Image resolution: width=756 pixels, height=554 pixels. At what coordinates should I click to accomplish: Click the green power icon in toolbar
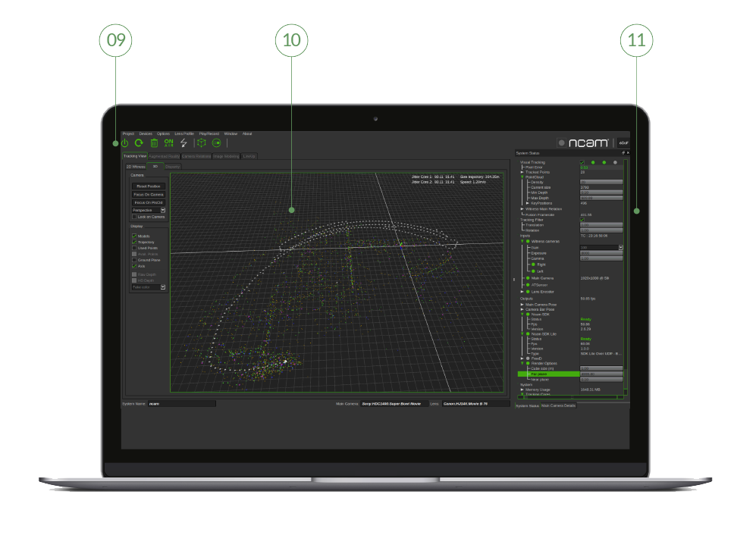[124, 142]
